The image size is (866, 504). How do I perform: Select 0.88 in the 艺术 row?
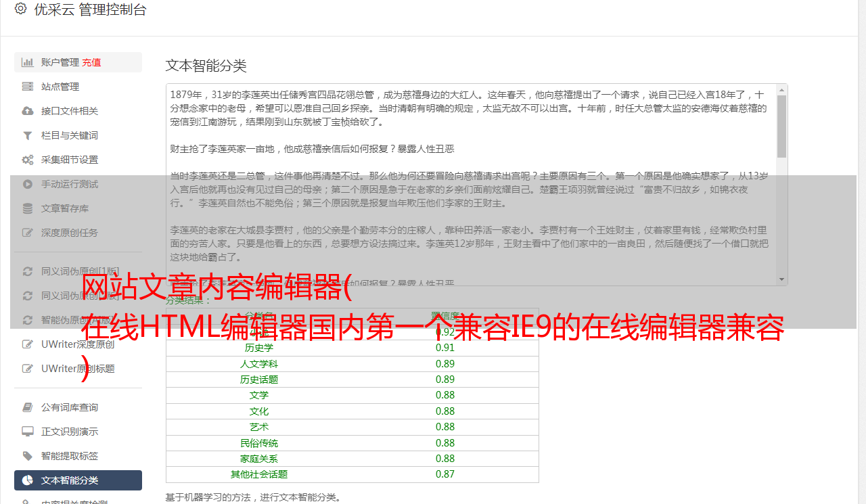[445, 427]
